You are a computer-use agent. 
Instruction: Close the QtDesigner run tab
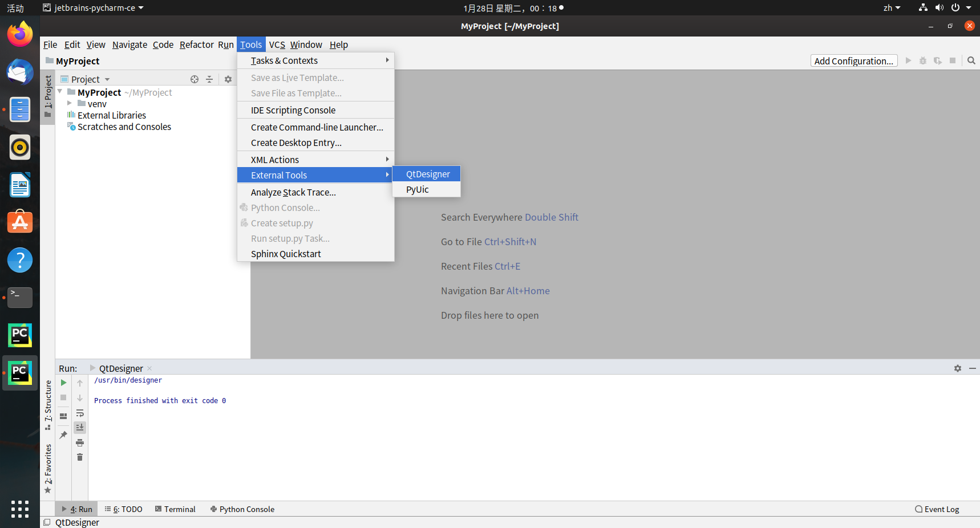coord(149,368)
